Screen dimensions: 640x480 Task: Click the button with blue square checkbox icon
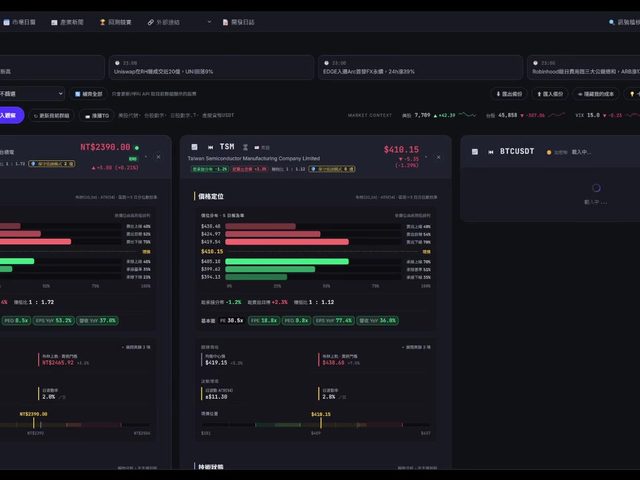[89, 94]
